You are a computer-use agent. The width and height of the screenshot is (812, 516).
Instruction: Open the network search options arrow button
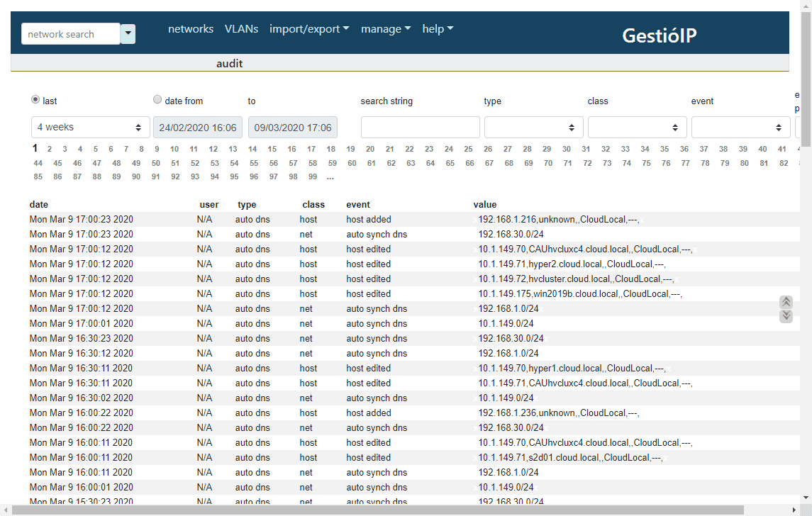128,33
